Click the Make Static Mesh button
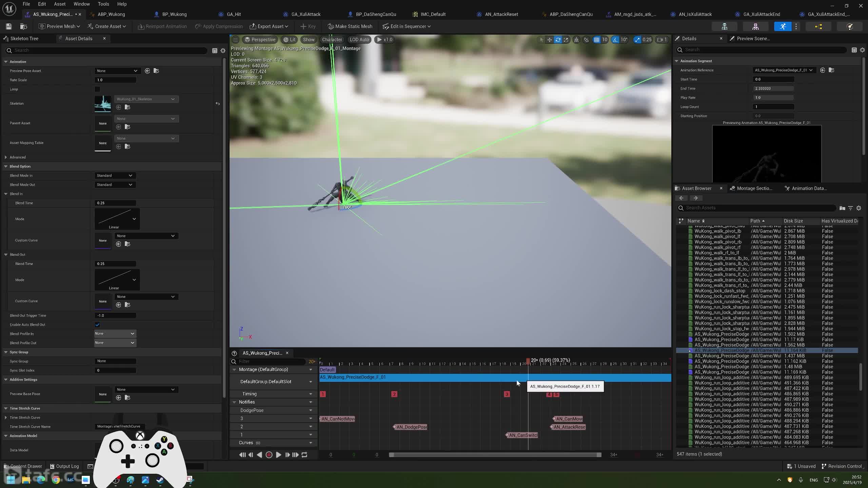The image size is (868, 488). [x=350, y=26]
